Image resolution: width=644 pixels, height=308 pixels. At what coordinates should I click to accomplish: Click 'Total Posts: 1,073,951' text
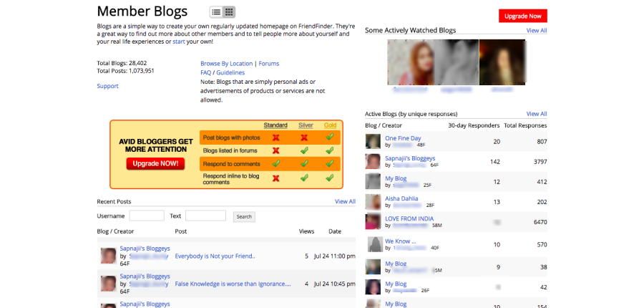click(x=125, y=71)
